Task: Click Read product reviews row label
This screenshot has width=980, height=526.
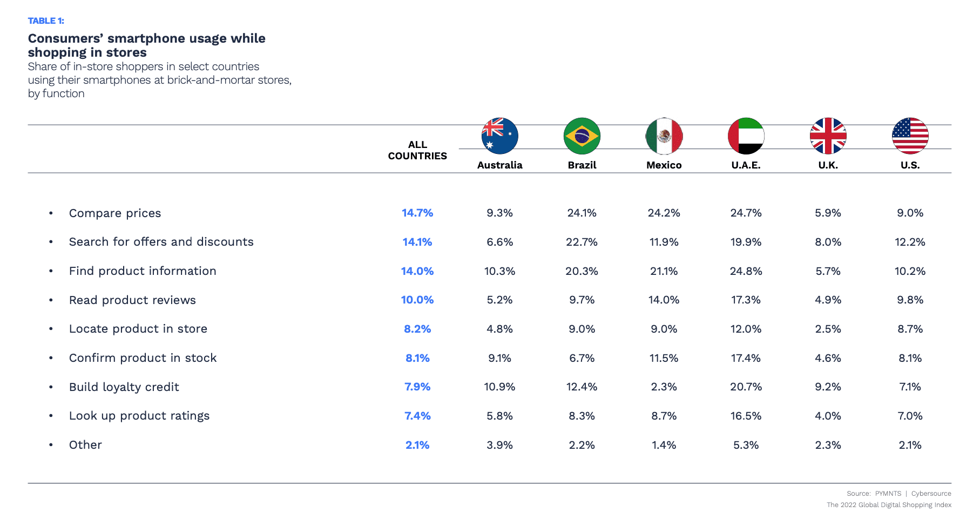Action: pyautogui.click(x=132, y=300)
